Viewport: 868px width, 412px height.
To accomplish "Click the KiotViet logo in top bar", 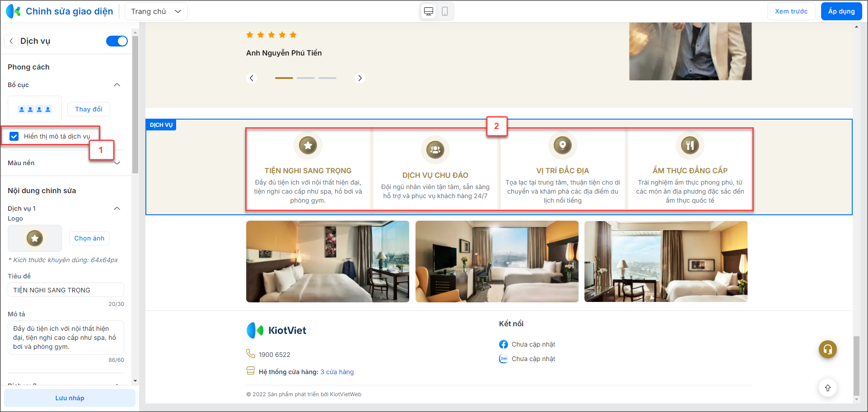I will [13, 11].
